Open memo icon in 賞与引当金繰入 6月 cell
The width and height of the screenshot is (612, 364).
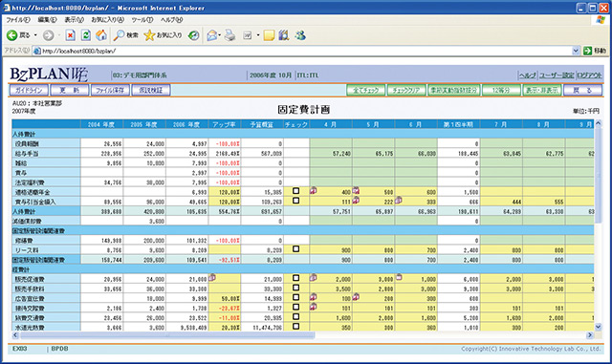pyautogui.click(x=399, y=200)
